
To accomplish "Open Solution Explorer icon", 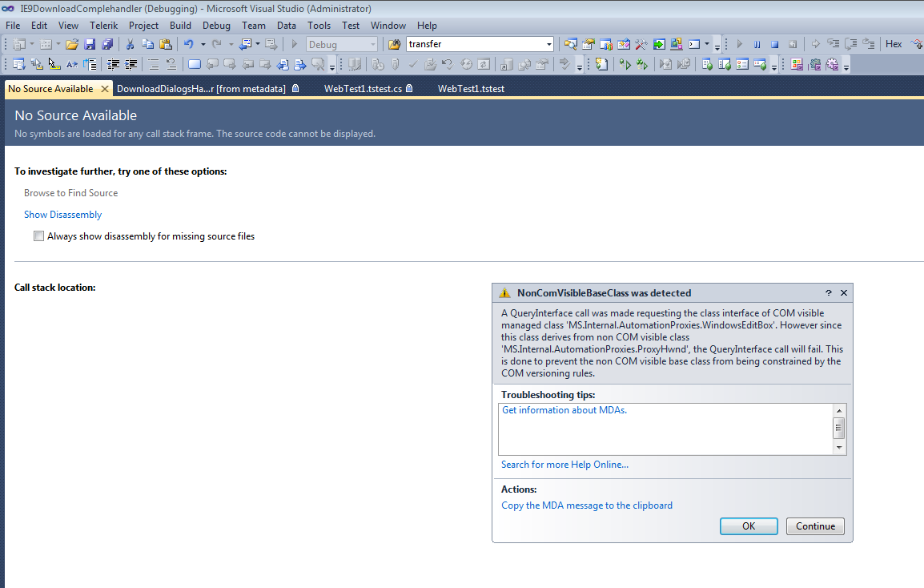I will point(570,44).
